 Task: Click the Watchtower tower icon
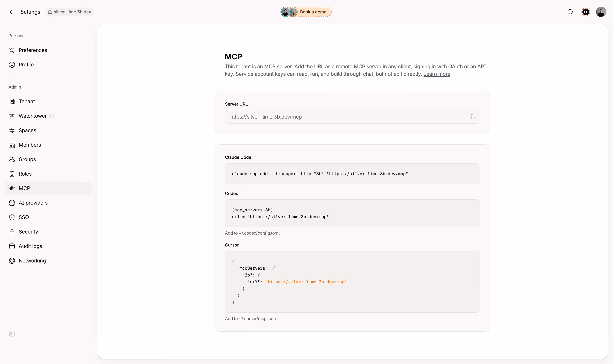pos(12,116)
